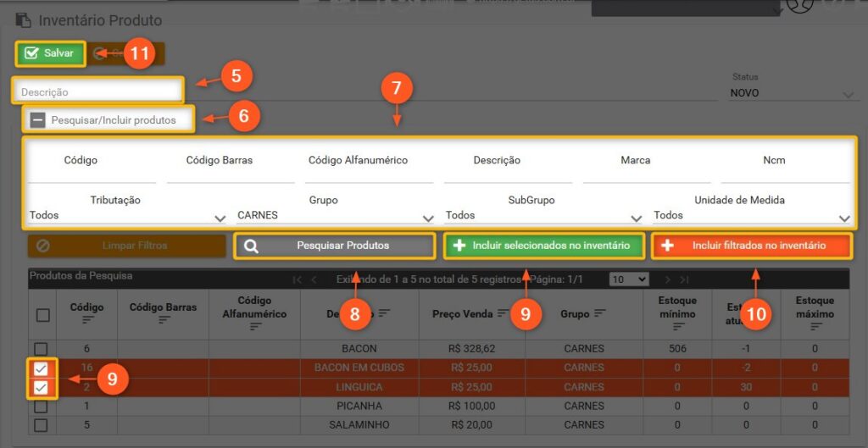Toggle the select-all checkbox in table header
The height and width of the screenshot is (448, 868).
[42, 315]
